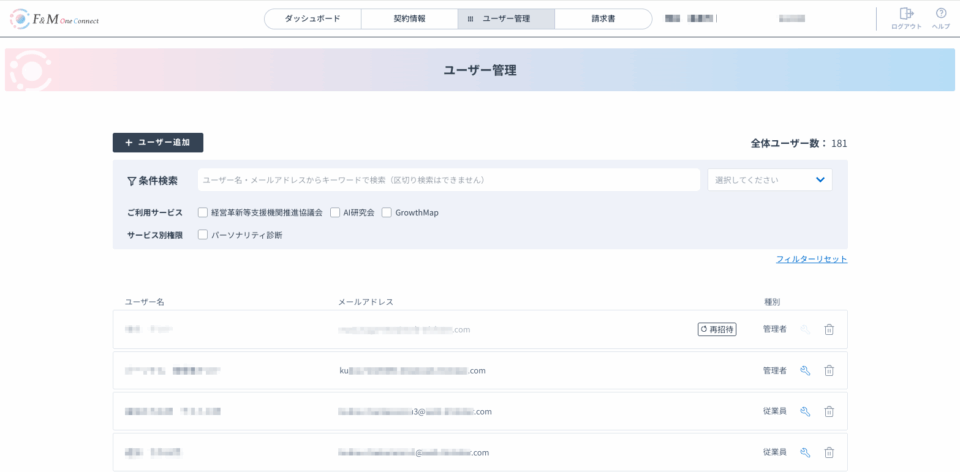Go to the 請求書 tab

(x=602, y=19)
